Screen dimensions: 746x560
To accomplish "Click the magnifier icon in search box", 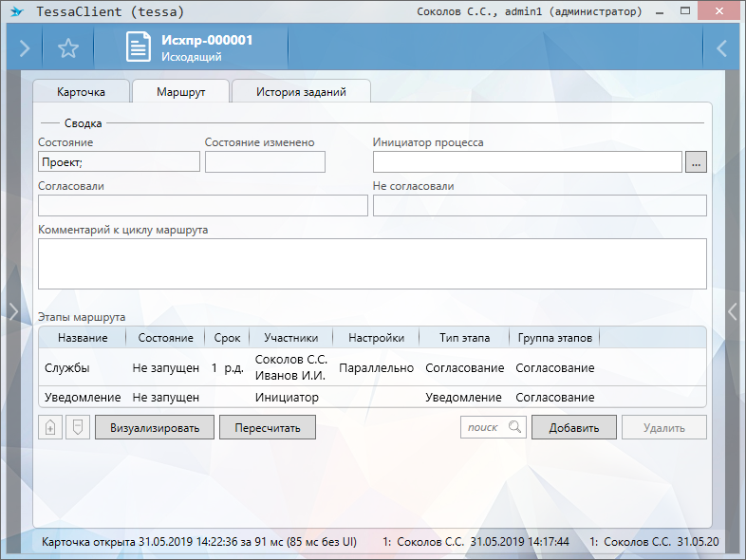I will click(x=514, y=427).
